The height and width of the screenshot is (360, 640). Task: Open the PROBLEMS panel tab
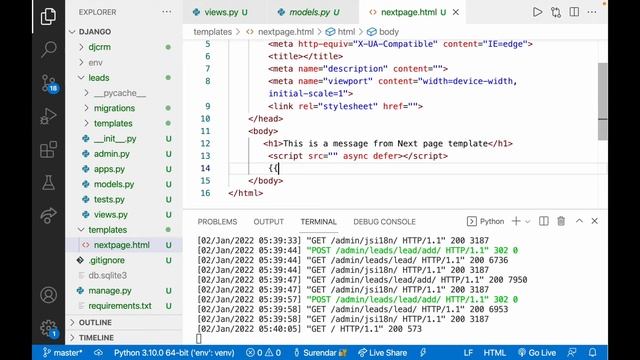pyautogui.click(x=217, y=222)
